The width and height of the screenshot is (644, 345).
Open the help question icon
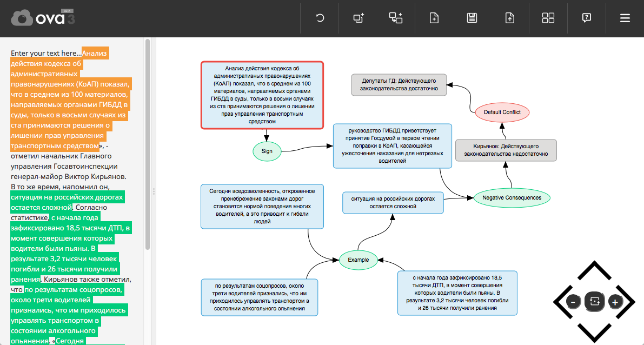[587, 18]
